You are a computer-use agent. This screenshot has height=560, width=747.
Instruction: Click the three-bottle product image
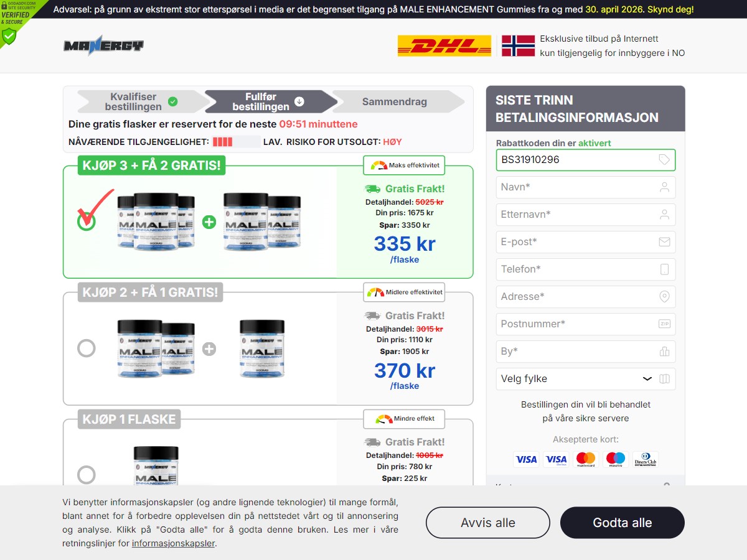[x=201, y=348]
